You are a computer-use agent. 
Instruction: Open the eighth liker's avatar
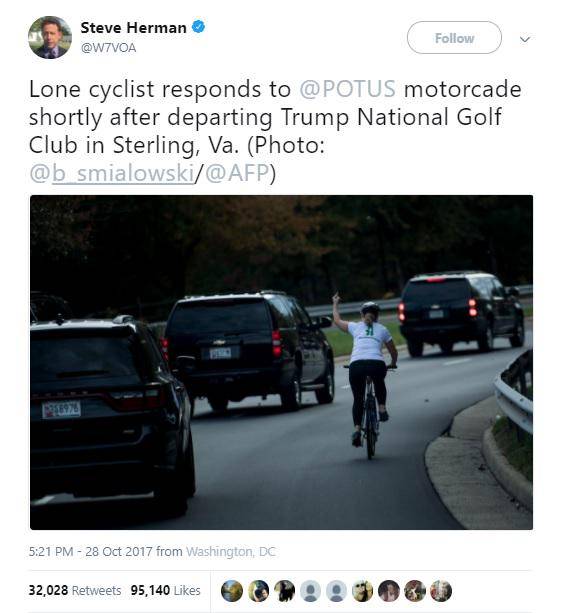pyautogui.click(x=415, y=590)
